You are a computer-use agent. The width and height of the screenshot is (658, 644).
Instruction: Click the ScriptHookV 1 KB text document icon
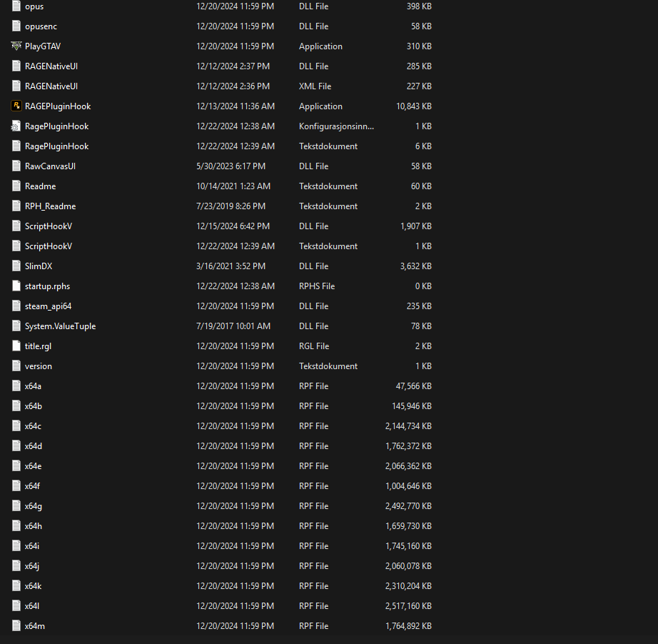pos(16,246)
